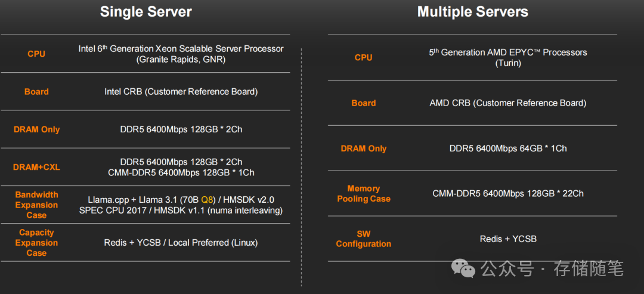The width and height of the screenshot is (644, 294).
Task: Select the Board label under Single Server
Action: click(36, 92)
